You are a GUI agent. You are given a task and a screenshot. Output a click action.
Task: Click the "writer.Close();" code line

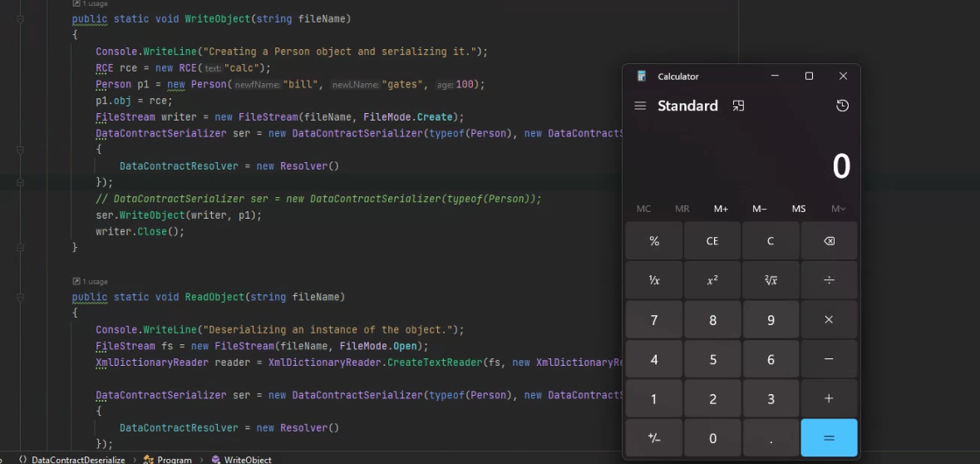coord(140,231)
